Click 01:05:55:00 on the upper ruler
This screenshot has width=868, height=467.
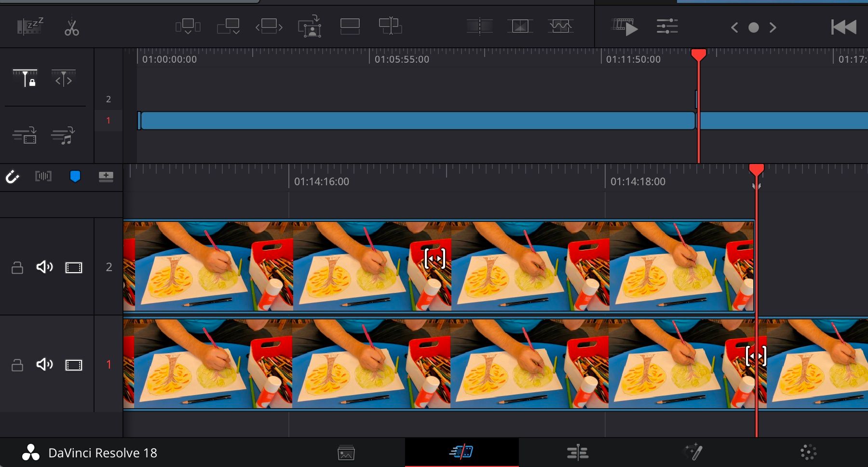coord(402,59)
